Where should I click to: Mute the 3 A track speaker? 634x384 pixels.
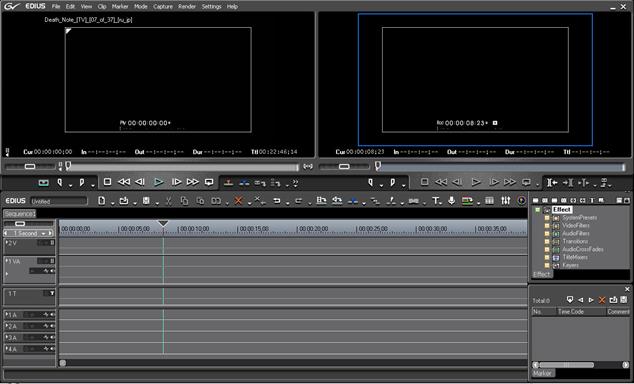52,337
